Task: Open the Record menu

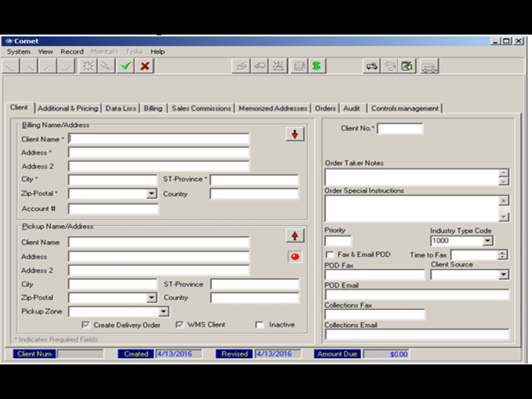Action: [72, 52]
